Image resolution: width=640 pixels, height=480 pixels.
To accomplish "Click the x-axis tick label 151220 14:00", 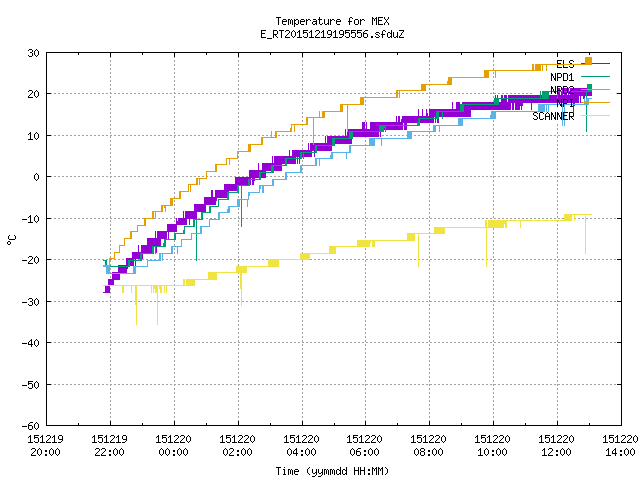I will (x=620, y=446).
